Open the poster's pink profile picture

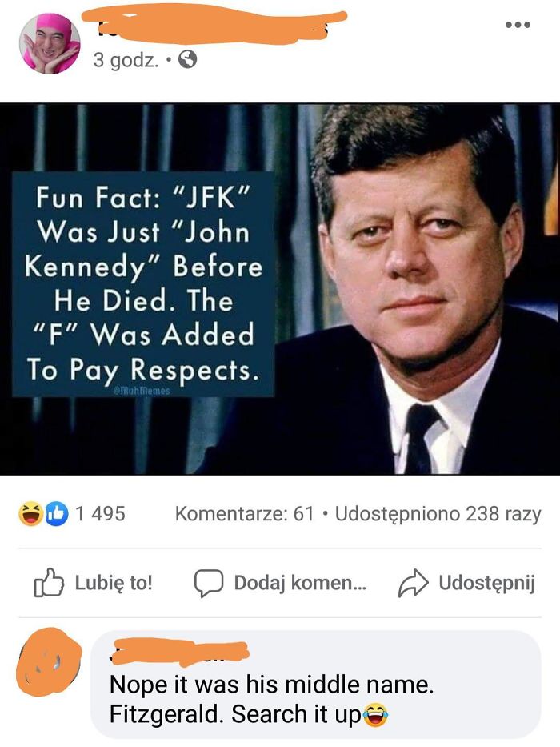(x=49, y=44)
